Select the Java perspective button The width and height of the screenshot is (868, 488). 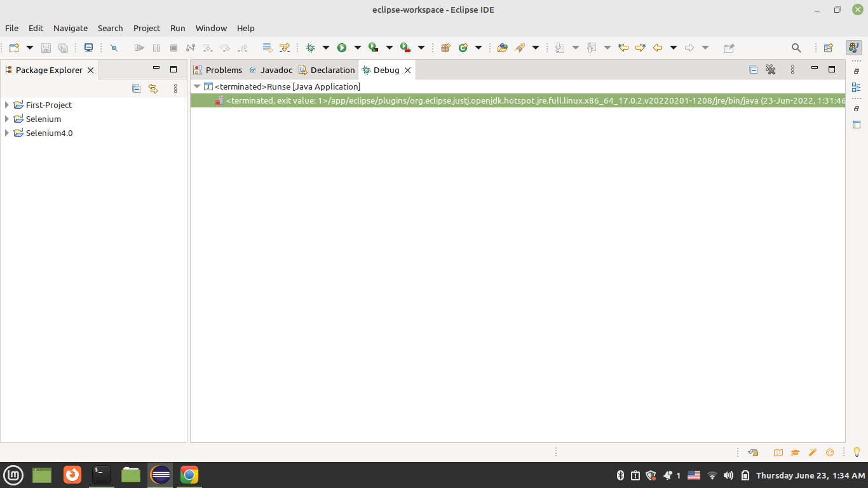pyautogui.click(x=853, y=48)
